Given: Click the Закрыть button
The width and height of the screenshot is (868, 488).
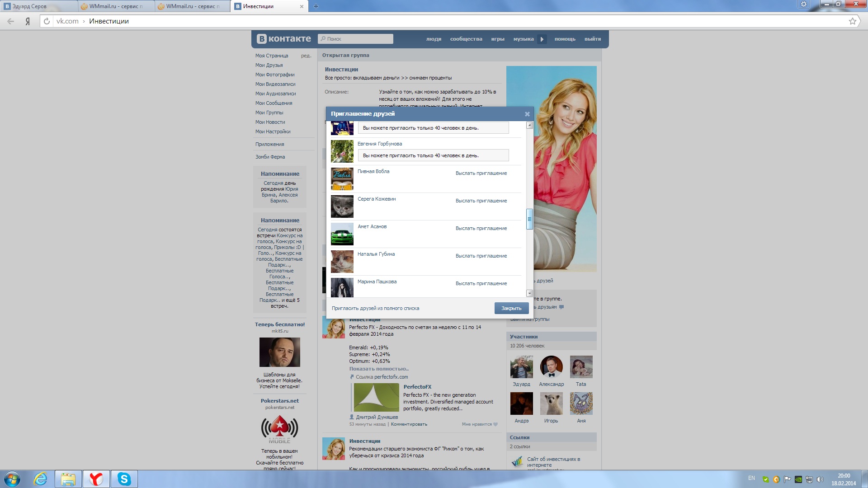Looking at the screenshot, I should coord(511,308).
